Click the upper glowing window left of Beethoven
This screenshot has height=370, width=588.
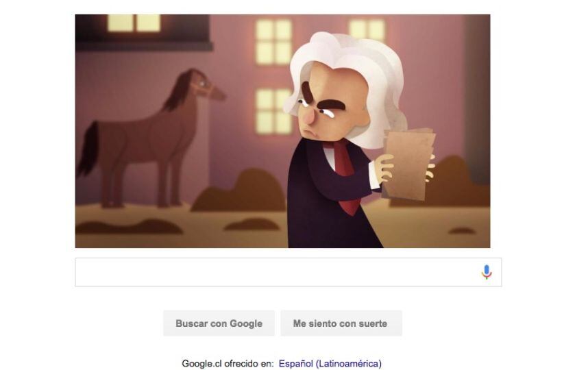(x=273, y=42)
